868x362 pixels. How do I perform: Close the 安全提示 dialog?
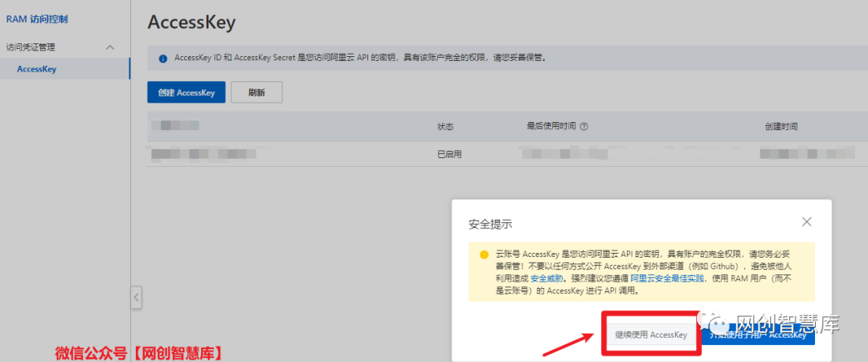click(x=807, y=222)
